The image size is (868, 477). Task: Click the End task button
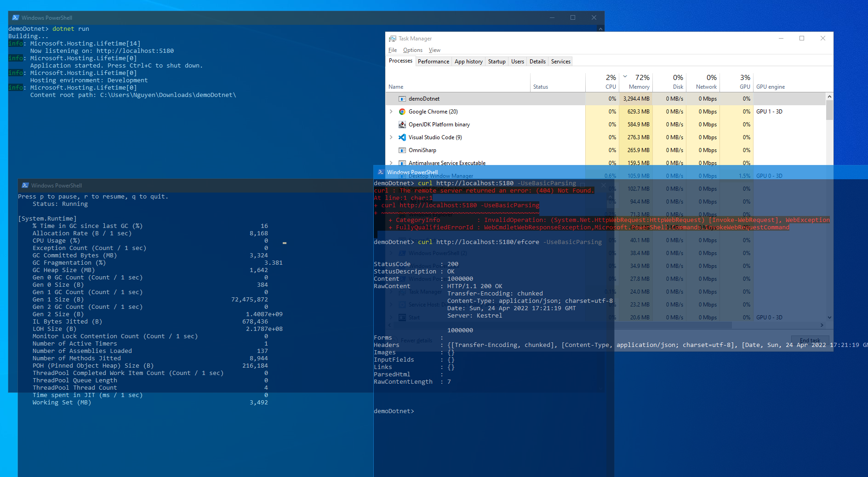click(810, 340)
